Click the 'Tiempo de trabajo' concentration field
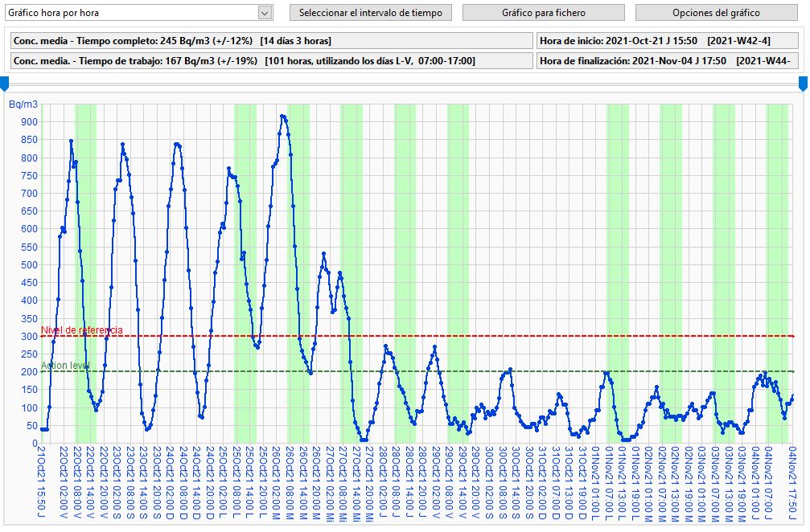Screen dimensions: 810x532 [271, 61]
